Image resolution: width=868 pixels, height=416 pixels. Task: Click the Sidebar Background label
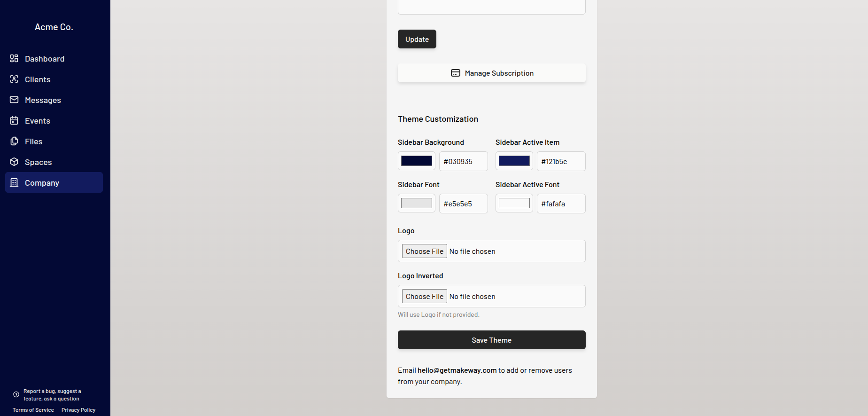click(431, 142)
